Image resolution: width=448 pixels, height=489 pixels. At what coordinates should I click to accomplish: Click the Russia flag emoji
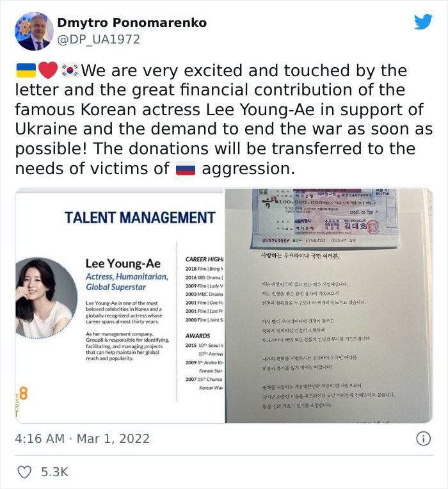(x=186, y=169)
